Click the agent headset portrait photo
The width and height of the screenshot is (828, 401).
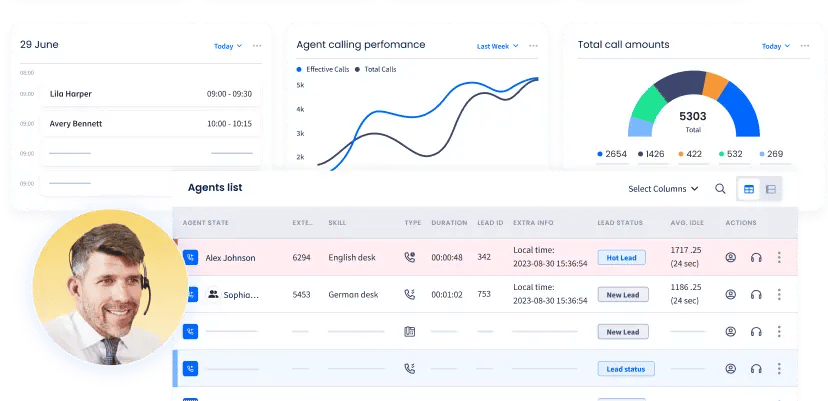coord(110,287)
